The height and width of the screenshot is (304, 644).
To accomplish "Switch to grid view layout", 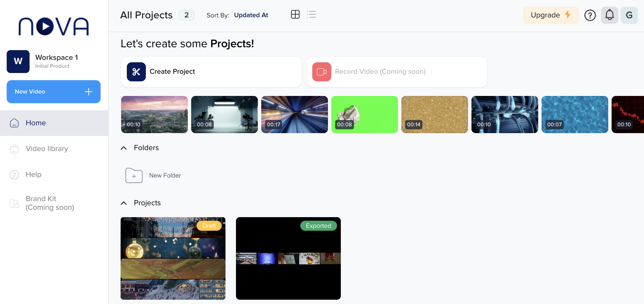I will click(295, 15).
